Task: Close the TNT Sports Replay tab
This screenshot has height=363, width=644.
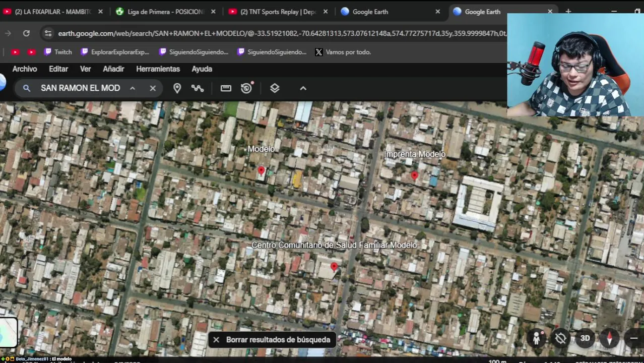Action: coord(326,12)
